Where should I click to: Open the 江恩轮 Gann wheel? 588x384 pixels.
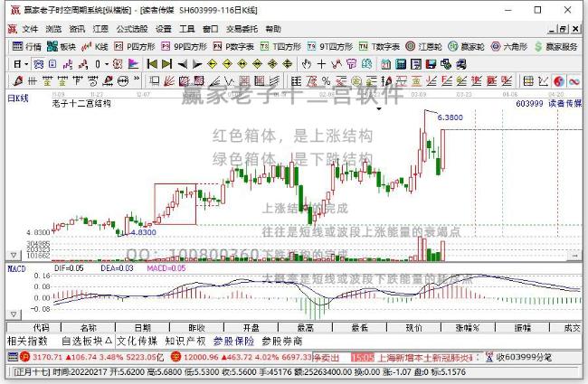click(x=423, y=46)
